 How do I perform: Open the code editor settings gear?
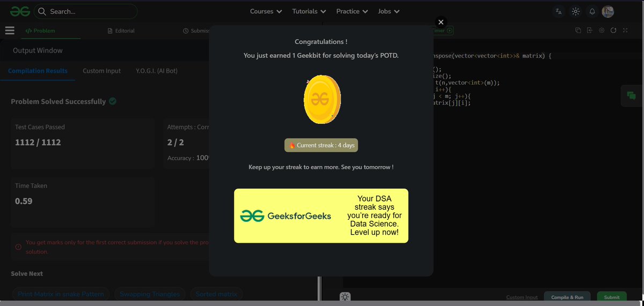(602, 31)
